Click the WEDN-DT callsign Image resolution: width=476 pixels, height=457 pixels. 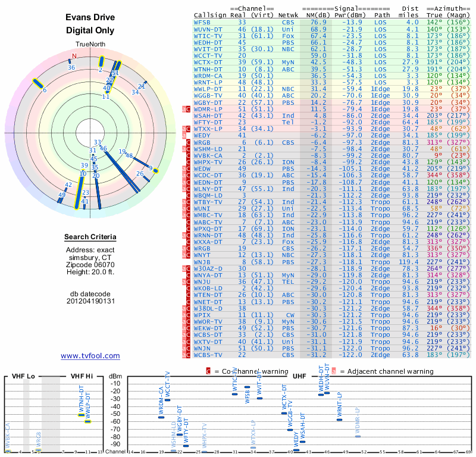tap(208, 182)
